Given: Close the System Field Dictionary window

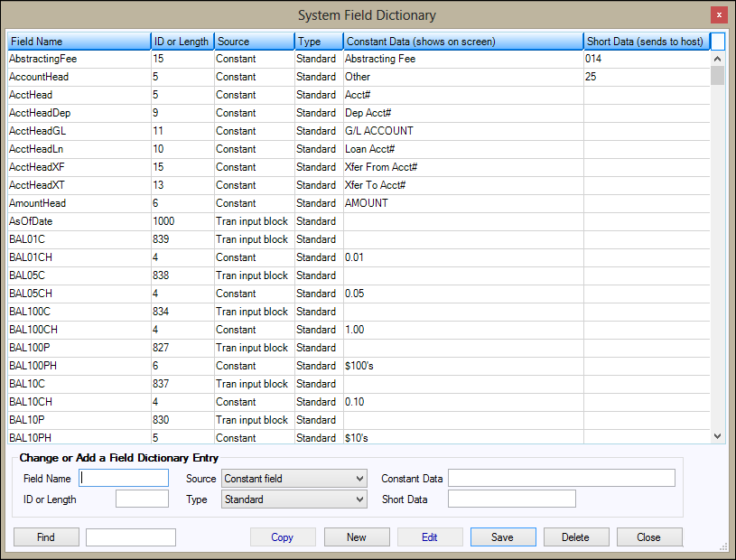Looking at the screenshot, I should 718,15.
